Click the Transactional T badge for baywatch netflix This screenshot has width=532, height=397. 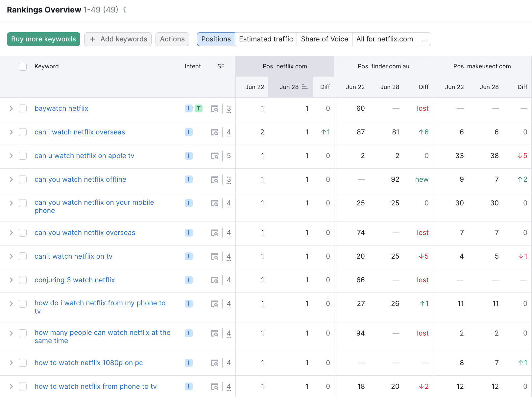click(199, 108)
